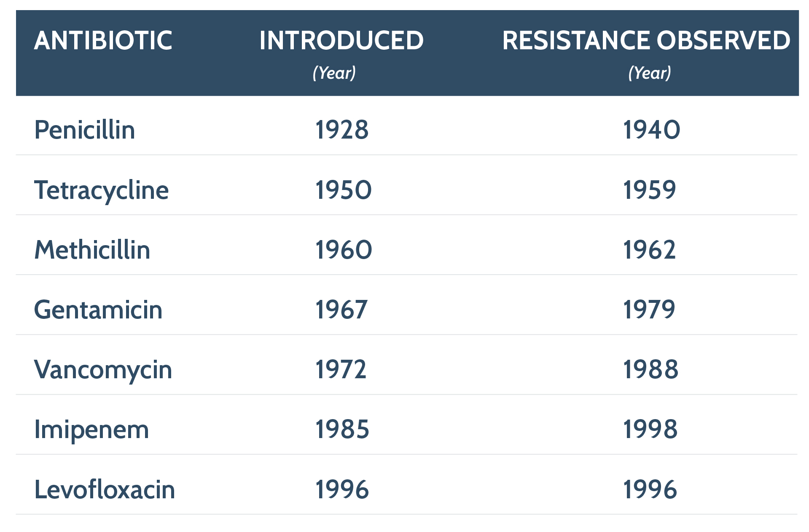Click Levofloxacin's introduced year cell
This screenshot has height=532, width=809.
click(x=342, y=489)
